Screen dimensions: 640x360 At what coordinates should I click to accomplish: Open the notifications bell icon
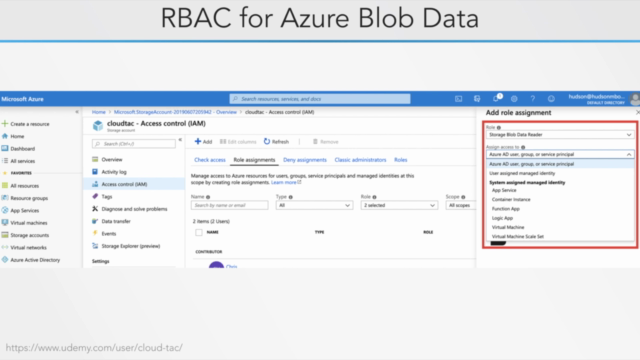click(x=496, y=99)
